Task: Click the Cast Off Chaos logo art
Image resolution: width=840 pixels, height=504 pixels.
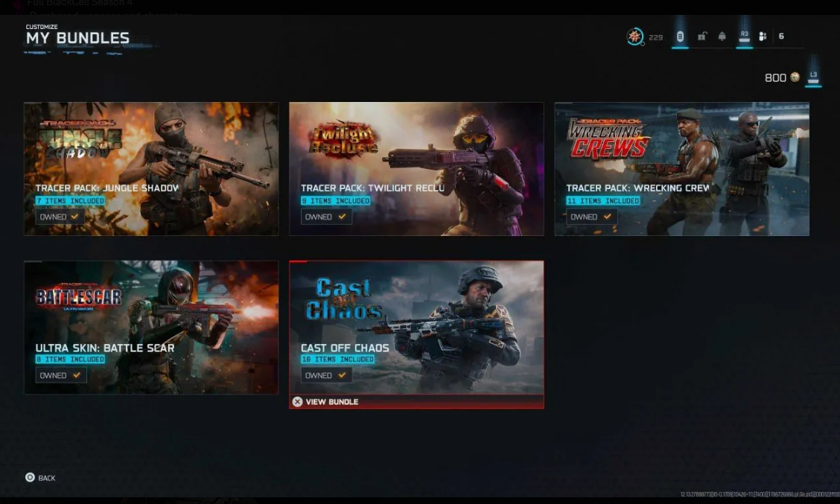Action: (344, 299)
